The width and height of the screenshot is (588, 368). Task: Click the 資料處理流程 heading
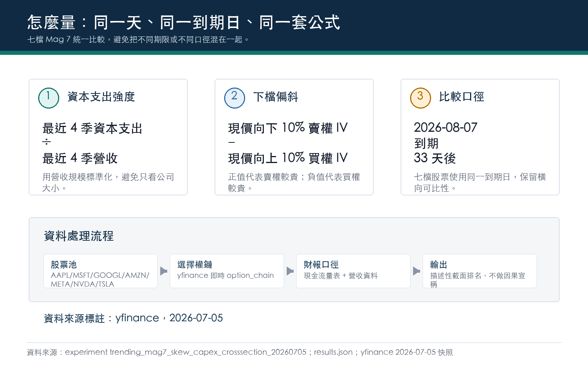tap(79, 236)
